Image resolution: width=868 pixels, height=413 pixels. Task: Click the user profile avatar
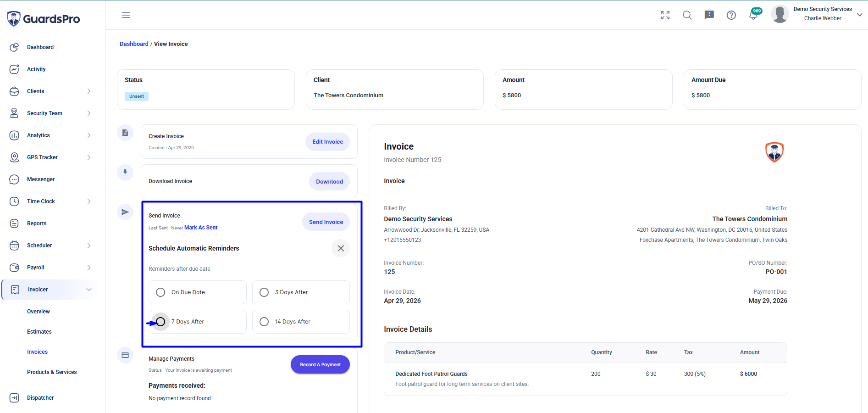pyautogui.click(x=780, y=14)
